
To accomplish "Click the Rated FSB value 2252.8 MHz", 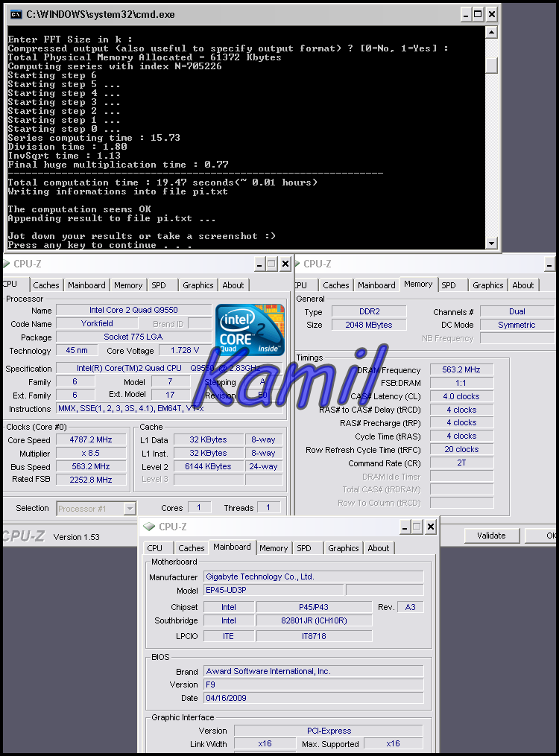I will pos(91,480).
